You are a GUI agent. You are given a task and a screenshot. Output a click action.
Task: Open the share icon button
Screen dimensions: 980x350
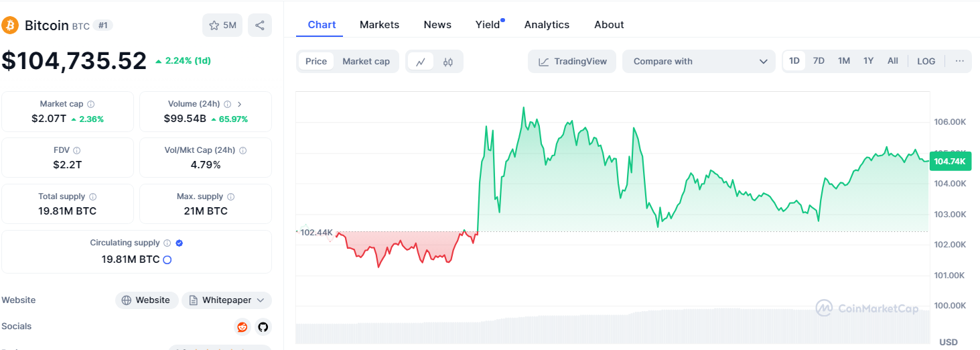click(x=260, y=25)
